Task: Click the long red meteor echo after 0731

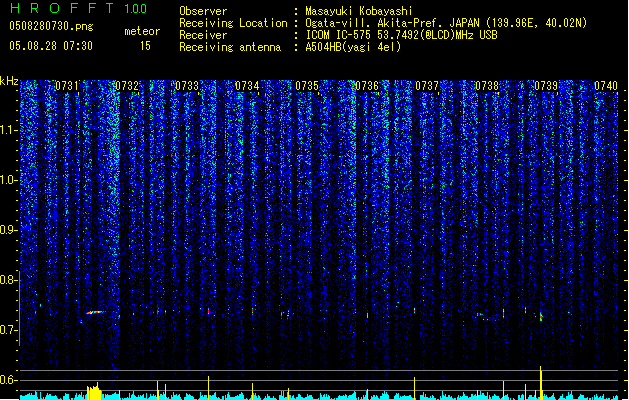Action: coord(95,312)
